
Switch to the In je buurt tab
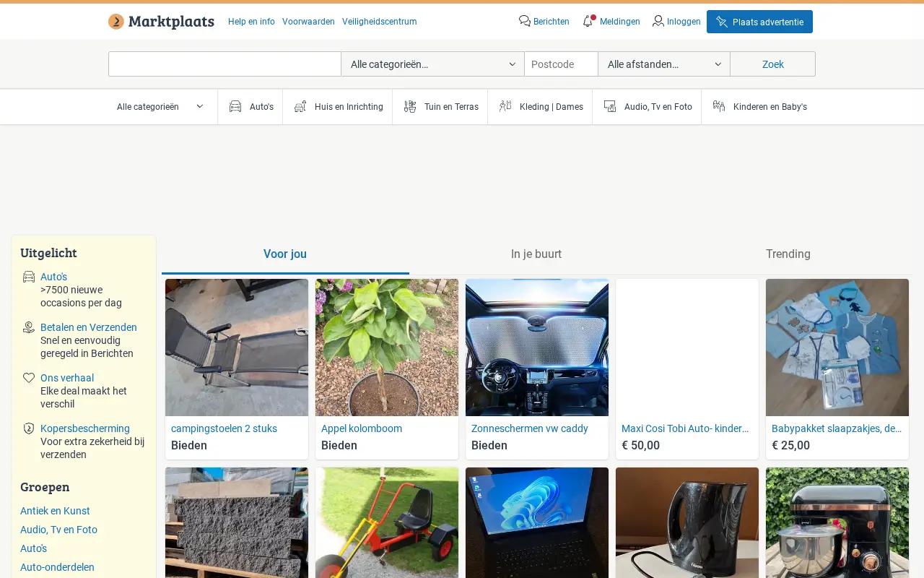[x=536, y=254]
